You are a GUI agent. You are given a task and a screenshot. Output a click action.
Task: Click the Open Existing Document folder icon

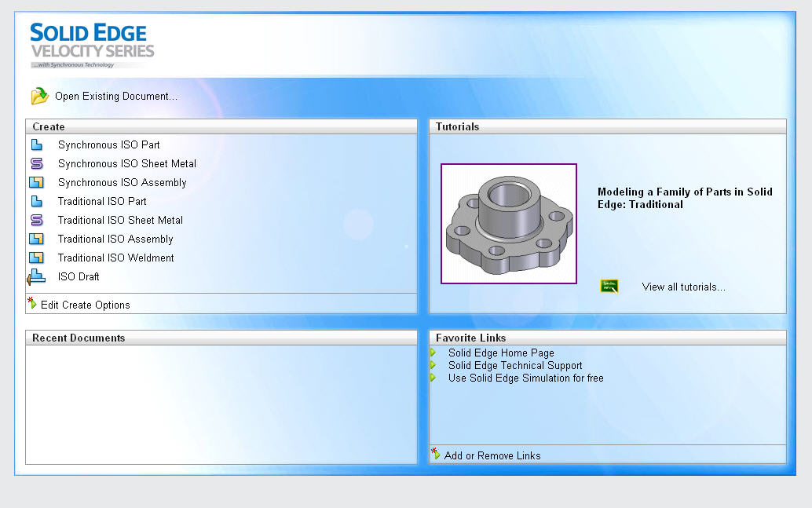40,96
